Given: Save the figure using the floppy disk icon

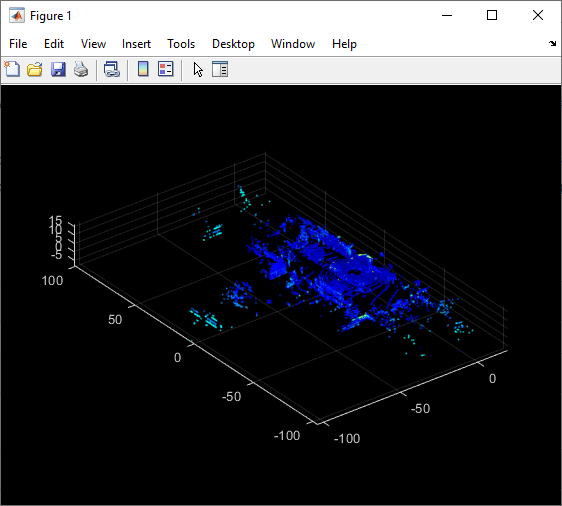Looking at the screenshot, I should pos(58,69).
